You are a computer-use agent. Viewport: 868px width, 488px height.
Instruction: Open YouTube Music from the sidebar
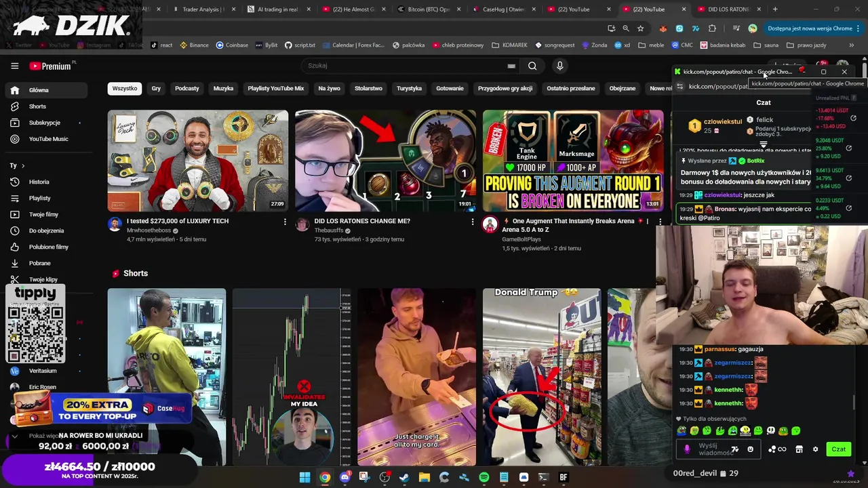click(45, 139)
